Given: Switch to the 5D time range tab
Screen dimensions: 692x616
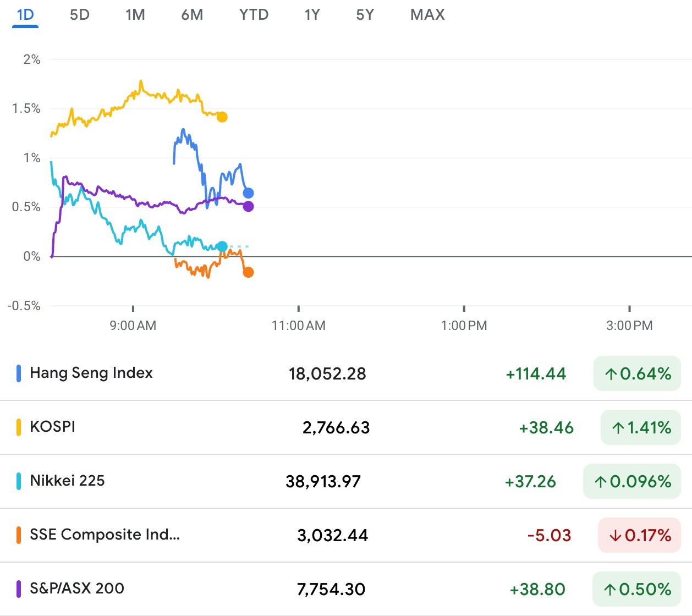Looking at the screenshot, I should [80, 15].
